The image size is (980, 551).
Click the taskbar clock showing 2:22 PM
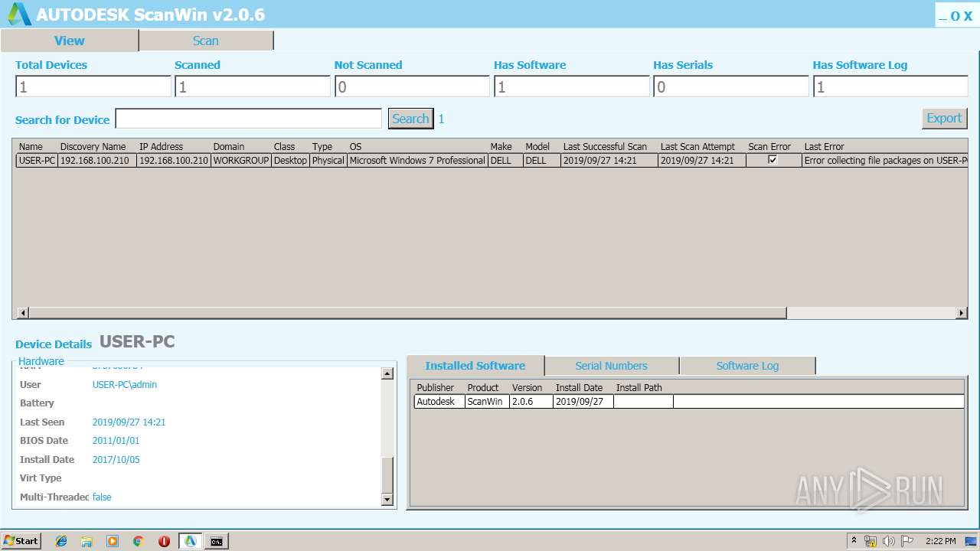pyautogui.click(x=940, y=541)
